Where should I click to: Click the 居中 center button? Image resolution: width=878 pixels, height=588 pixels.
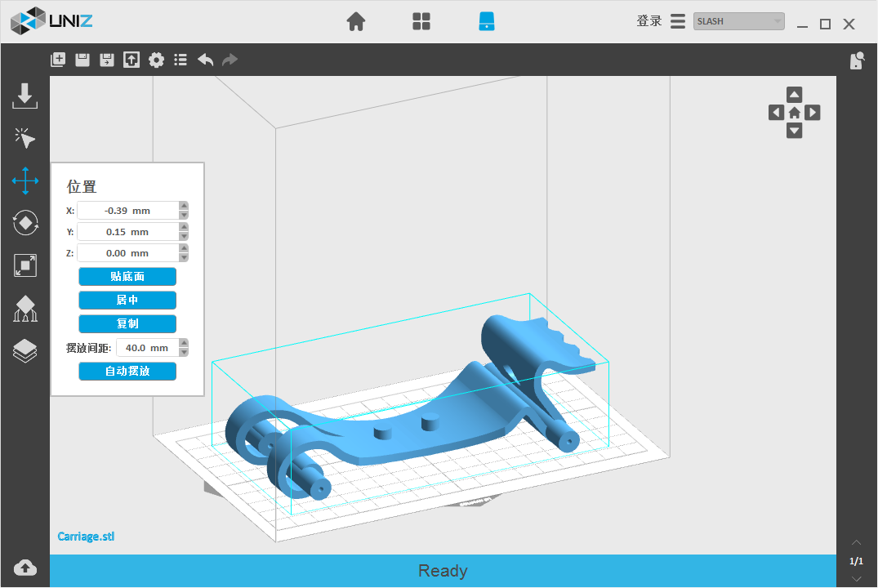coord(127,301)
